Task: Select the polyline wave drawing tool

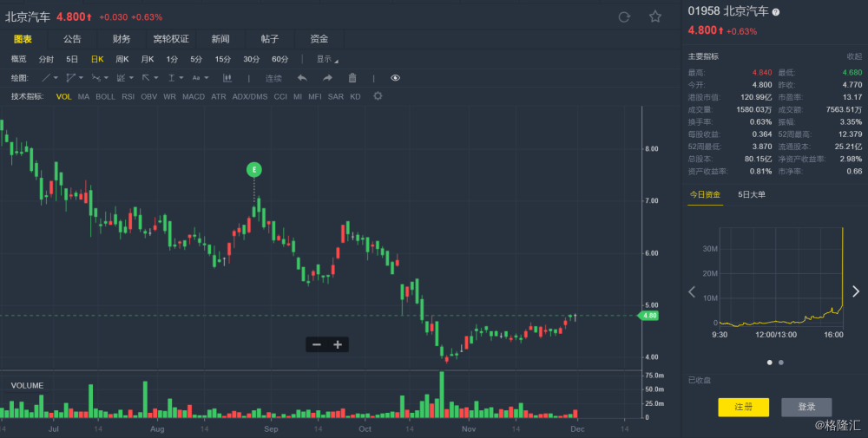Action: click(x=95, y=78)
